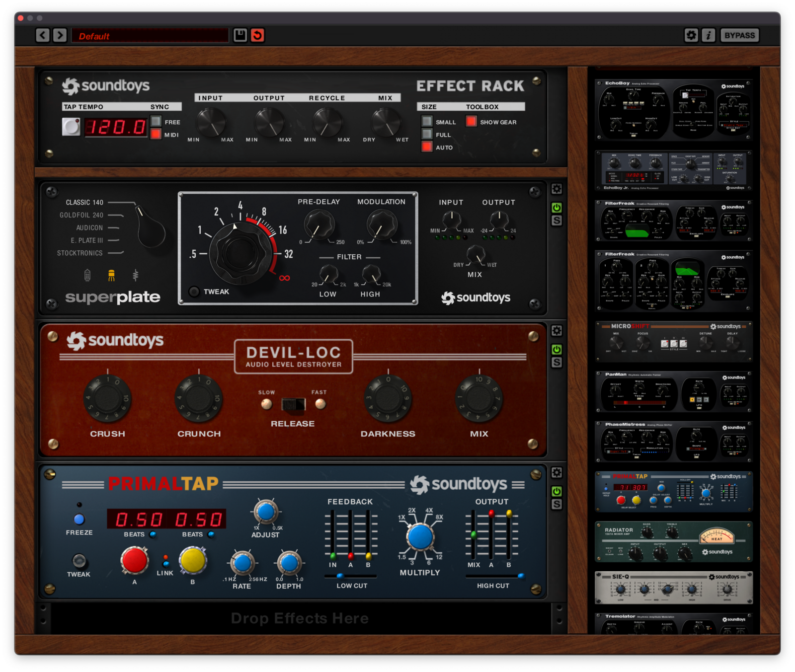795x672 pixels.
Task: Click the yellow delay B knob
Action: [x=193, y=560]
